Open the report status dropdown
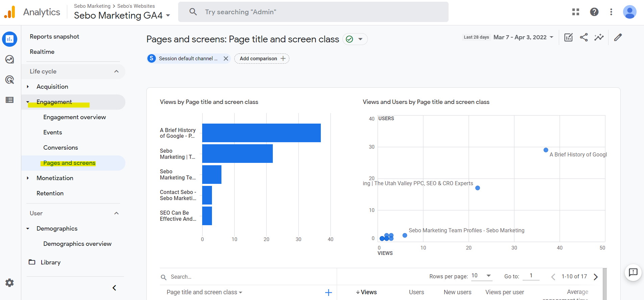This screenshot has width=644, height=300. 355,39
